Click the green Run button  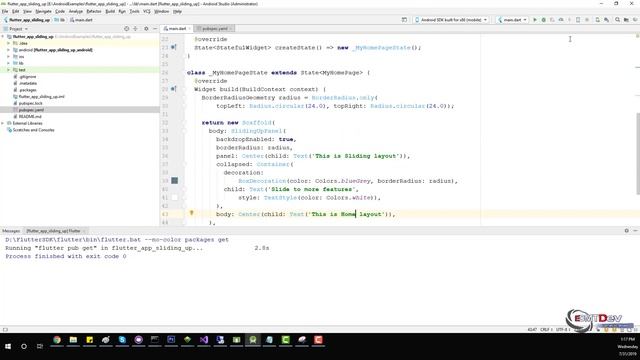[x=535, y=20]
